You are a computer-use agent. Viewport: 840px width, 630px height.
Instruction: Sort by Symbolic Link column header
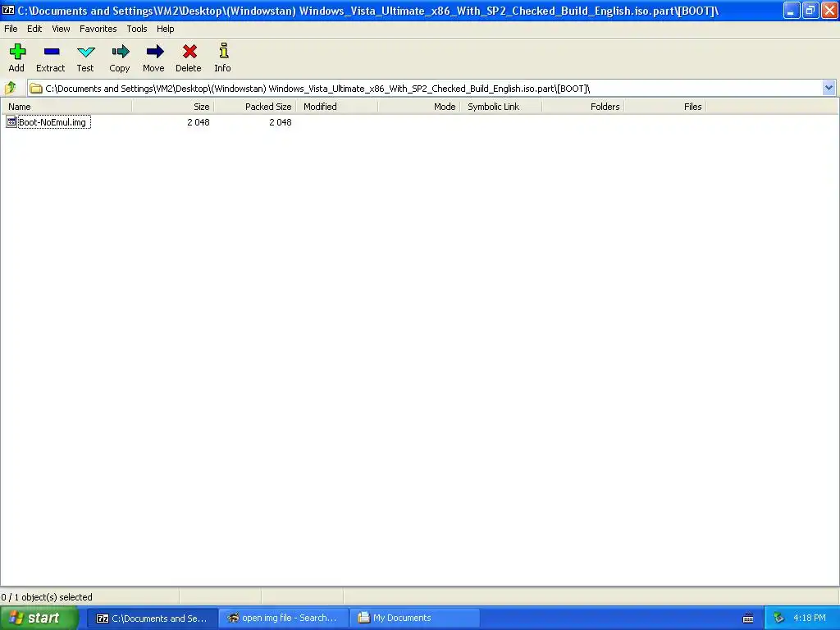point(500,107)
